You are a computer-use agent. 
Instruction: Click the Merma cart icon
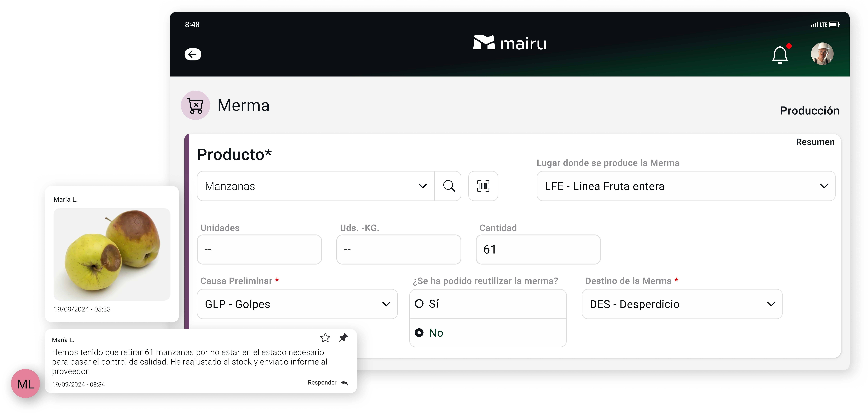click(195, 105)
